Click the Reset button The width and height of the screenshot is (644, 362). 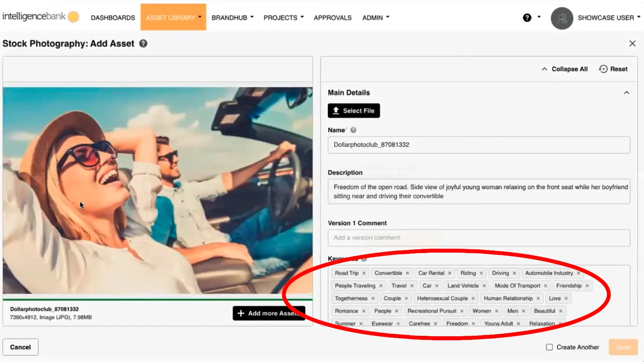coord(613,69)
